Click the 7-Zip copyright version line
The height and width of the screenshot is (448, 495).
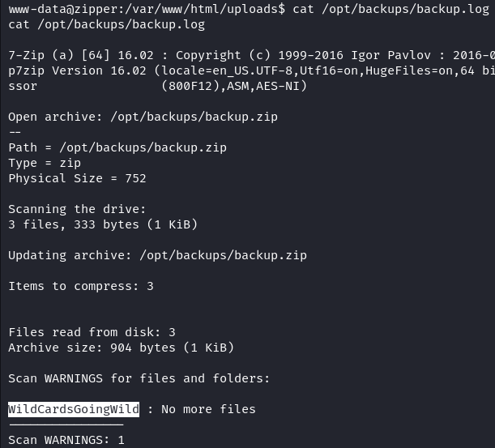pyautogui.click(x=252, y=55)
